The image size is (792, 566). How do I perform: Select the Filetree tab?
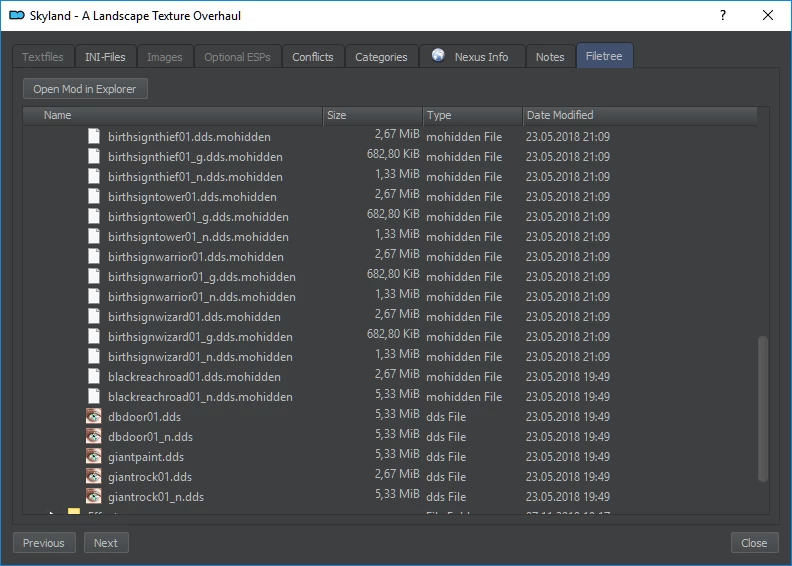click(604, 56)
